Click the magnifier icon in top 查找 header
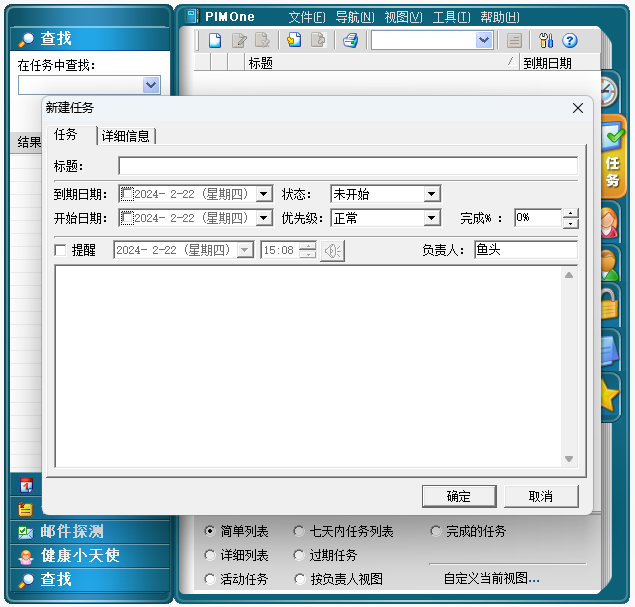The width and height of the screenshot is (635, 607). [x=26, y=39]
